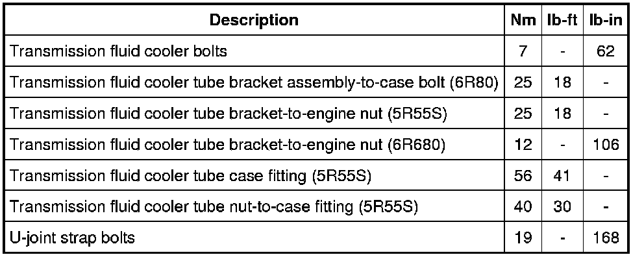644x257 pixels.
Task: Click the 41 lb-ft value cell
Action: pos(562,175)
